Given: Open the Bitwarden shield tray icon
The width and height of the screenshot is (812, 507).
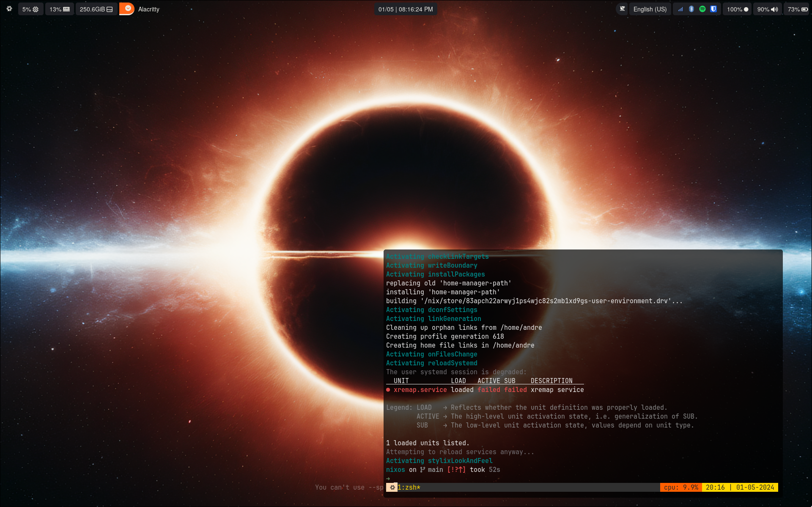Looking at the screenshot, I should [713, 9].
